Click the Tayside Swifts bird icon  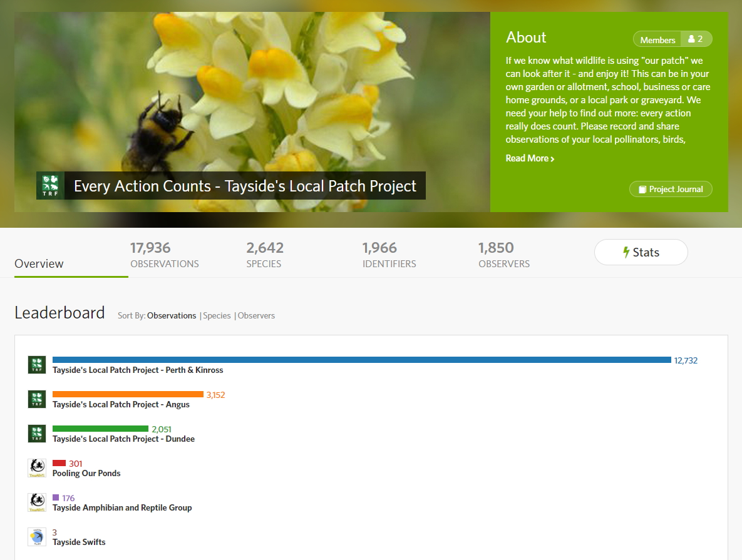click(37, 537)
